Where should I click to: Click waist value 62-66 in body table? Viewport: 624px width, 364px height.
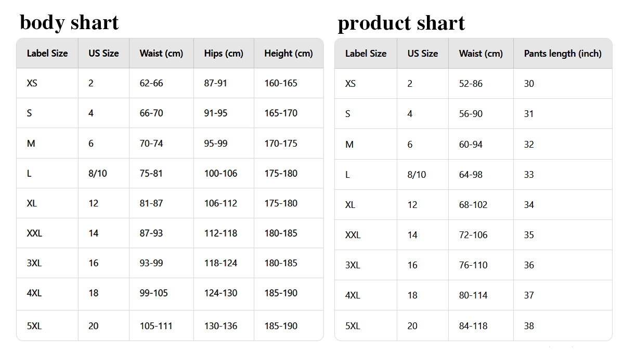151,83
